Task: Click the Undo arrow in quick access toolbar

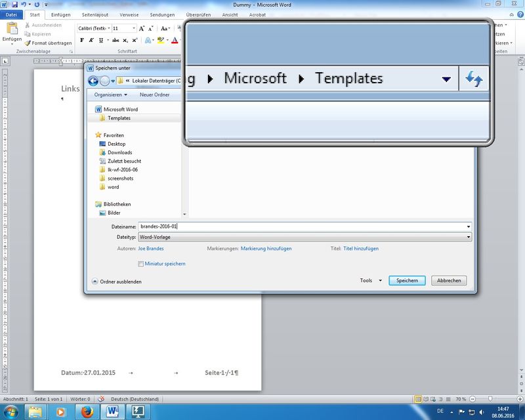Action: [24, 5]
